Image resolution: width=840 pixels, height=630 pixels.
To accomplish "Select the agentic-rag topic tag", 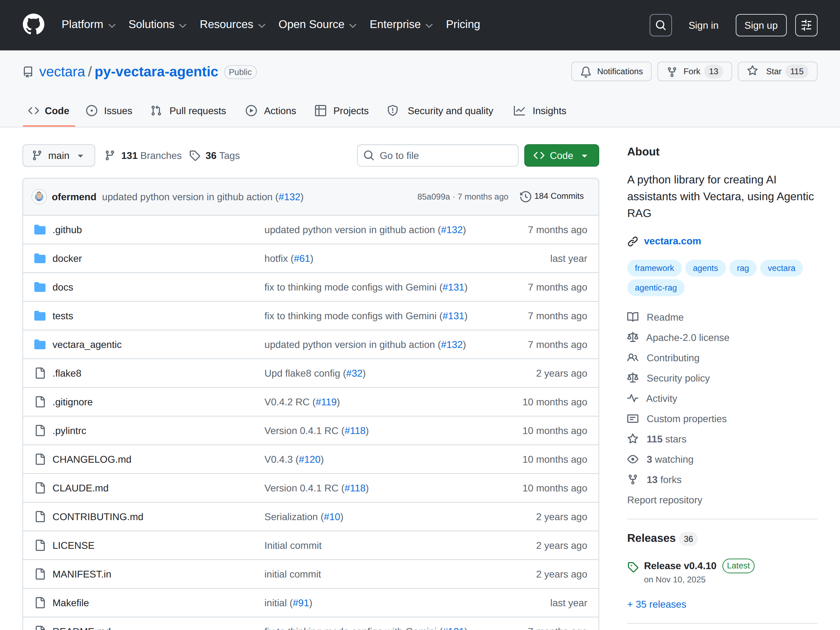I will point(656,288).
